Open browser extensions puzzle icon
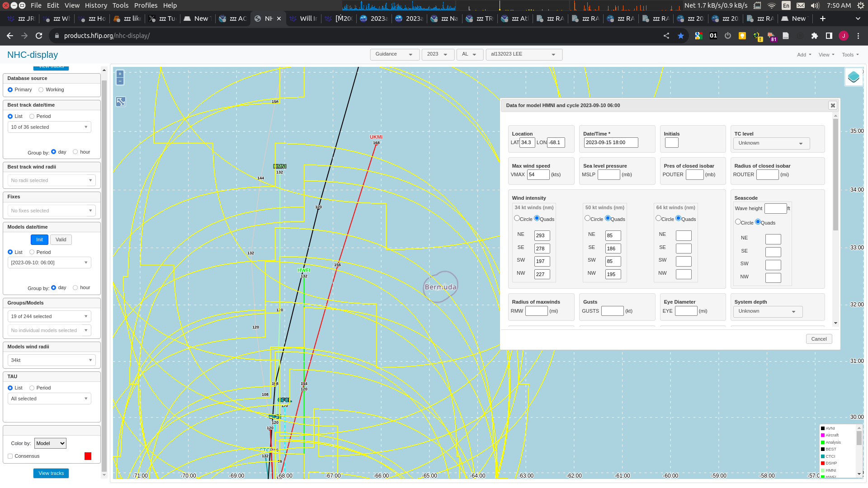 click(x=815, y=36)
